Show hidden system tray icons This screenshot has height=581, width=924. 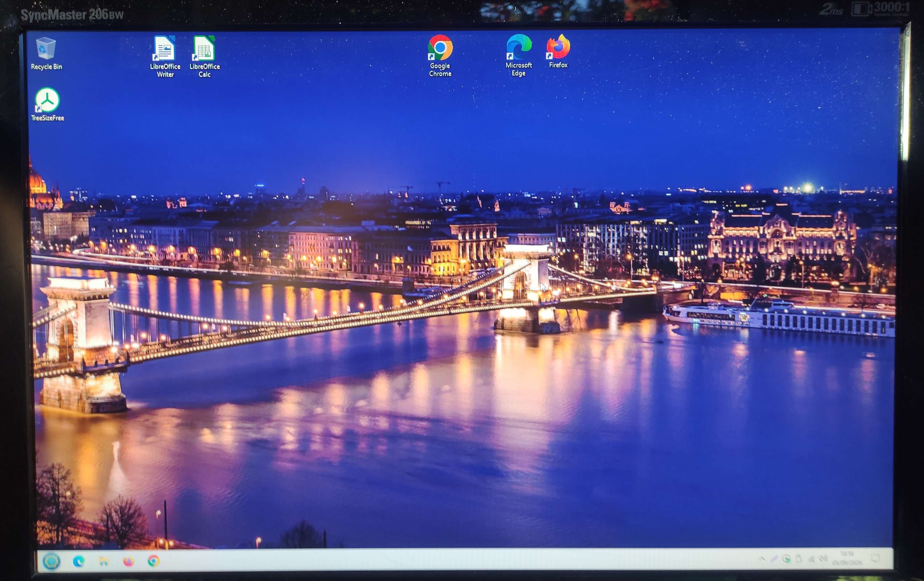tap(762, 558)
